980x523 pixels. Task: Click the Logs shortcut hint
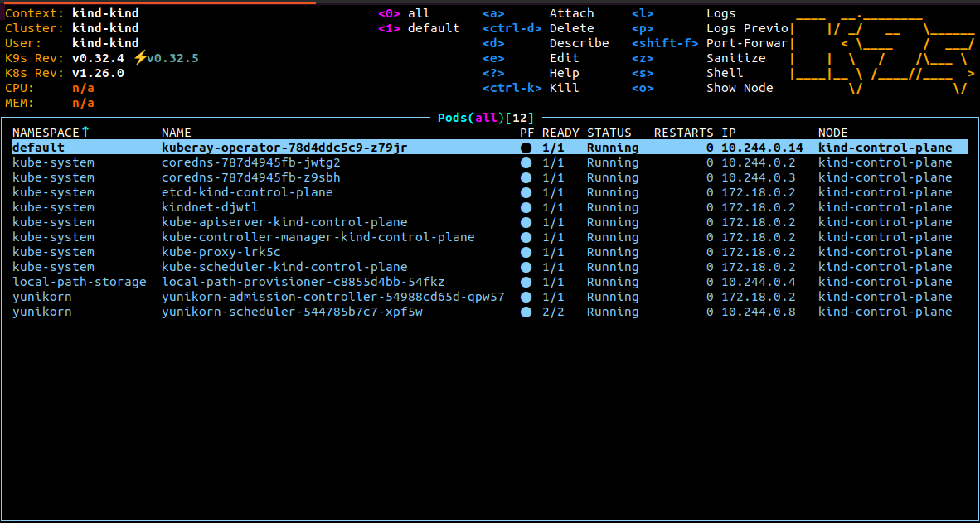click(720, 13)
